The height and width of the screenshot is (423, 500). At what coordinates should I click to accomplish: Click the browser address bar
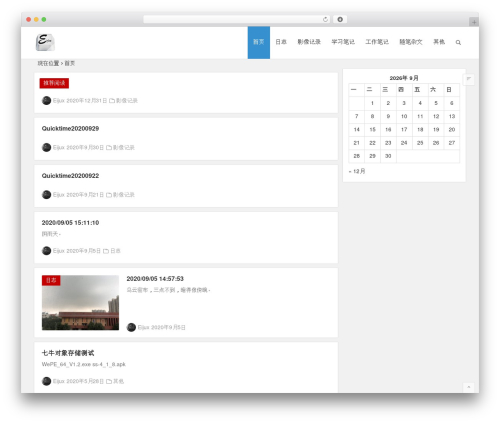click(237, 19)
